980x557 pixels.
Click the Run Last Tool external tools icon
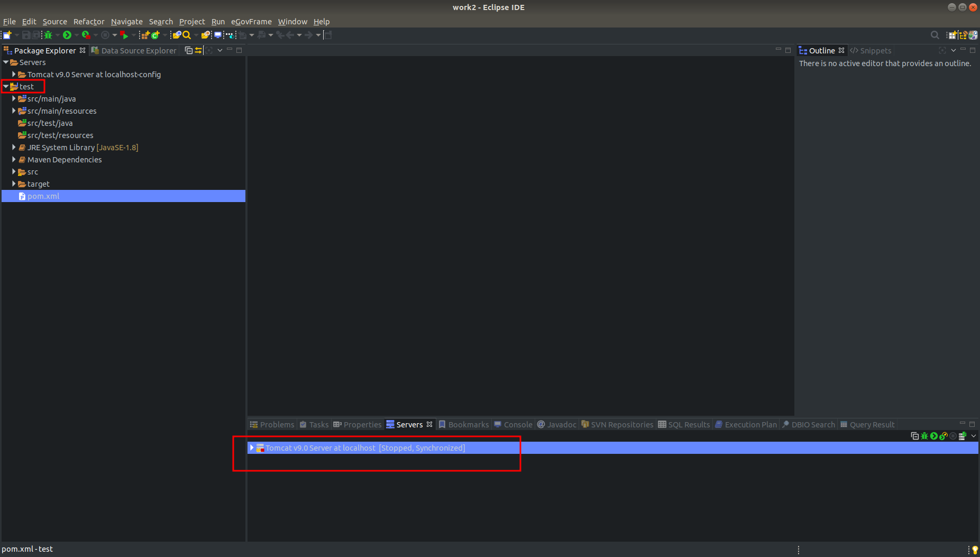point(86,35)
